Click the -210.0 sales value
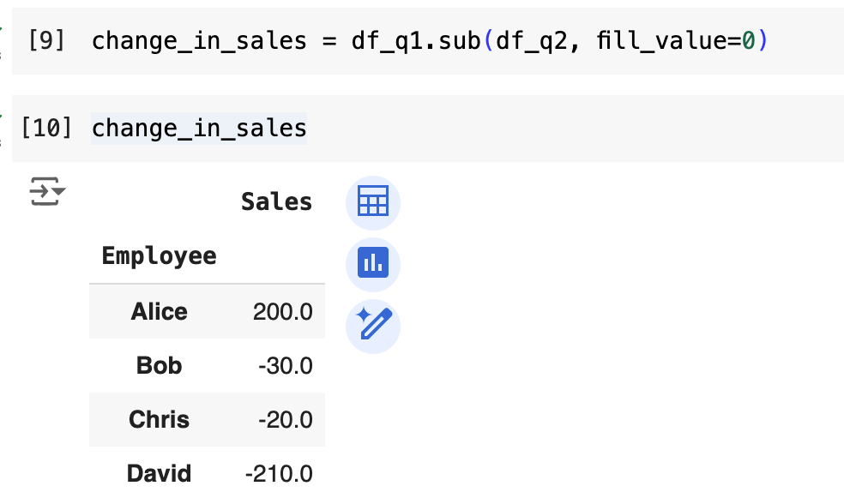The image size is (844, 504). coord(279,473)
